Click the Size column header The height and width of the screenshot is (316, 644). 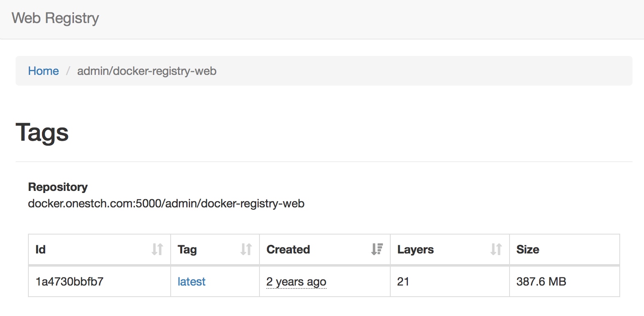(x=528, y=249)
